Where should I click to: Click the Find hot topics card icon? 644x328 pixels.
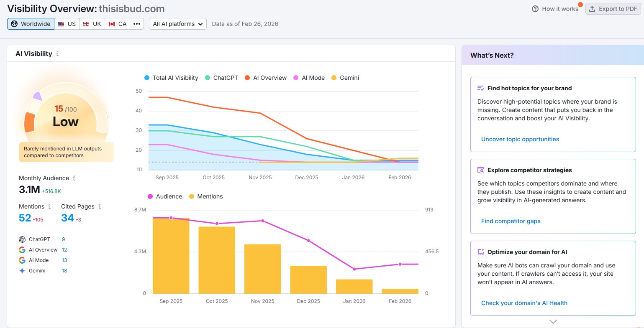(481, 88)
